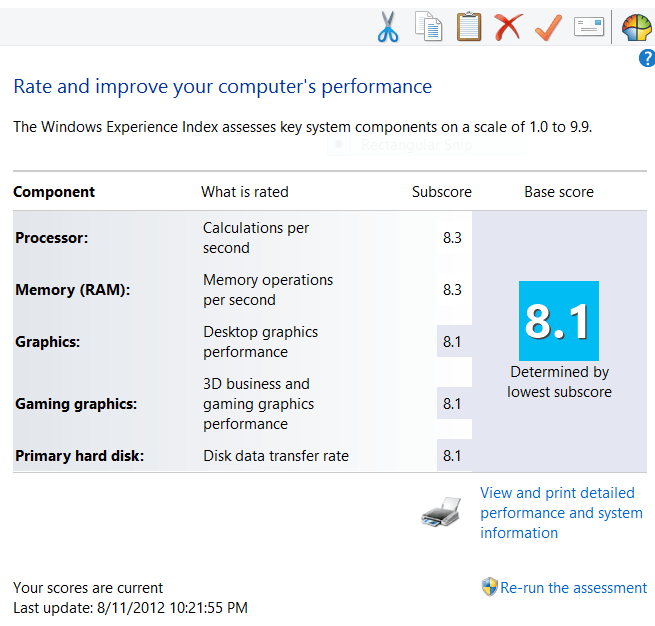
Task: Click the colorful Windows shield icon
Action: click(637, 28)
